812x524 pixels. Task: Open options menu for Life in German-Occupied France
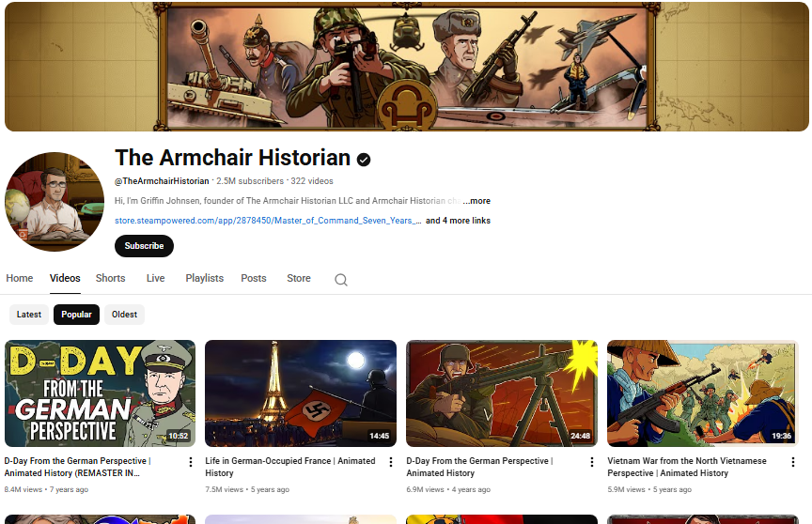391,462
